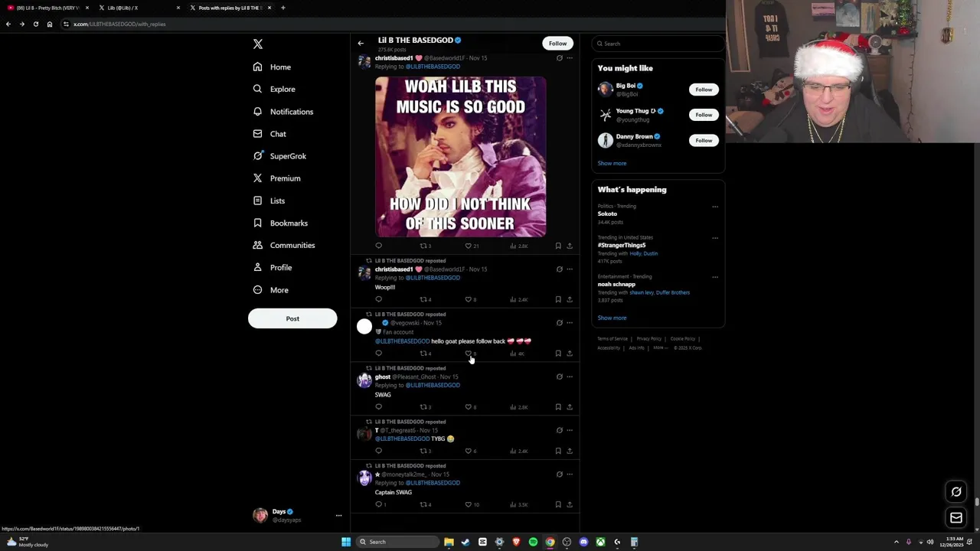Focus the X search field
Image resolution: width=980 pixels, height=551 pixels.
(x=658, y=44)
